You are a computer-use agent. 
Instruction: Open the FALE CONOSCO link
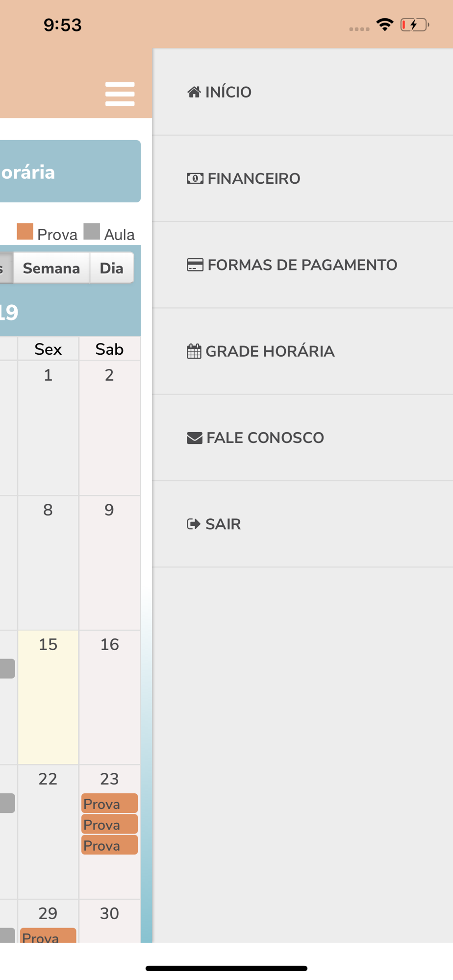point(265,438)
